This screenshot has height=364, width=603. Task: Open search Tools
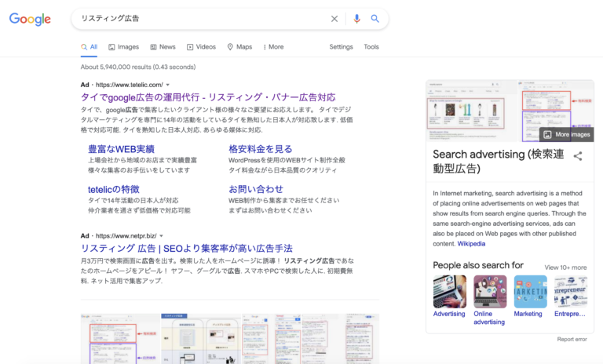click(x=371, y=47)
